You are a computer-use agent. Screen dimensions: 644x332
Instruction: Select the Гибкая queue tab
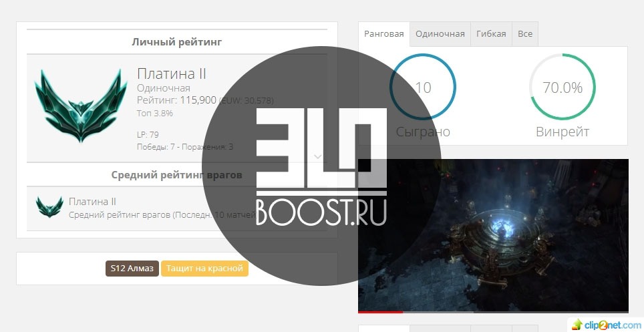pyautogui.click(x=491, y=34)
